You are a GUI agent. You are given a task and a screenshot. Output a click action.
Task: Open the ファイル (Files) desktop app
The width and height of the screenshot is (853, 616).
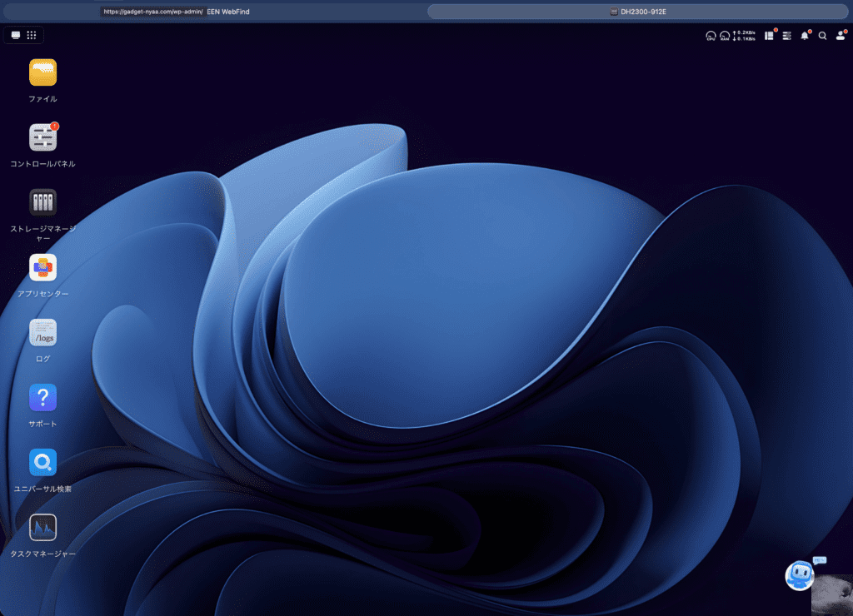pos(42,73)
